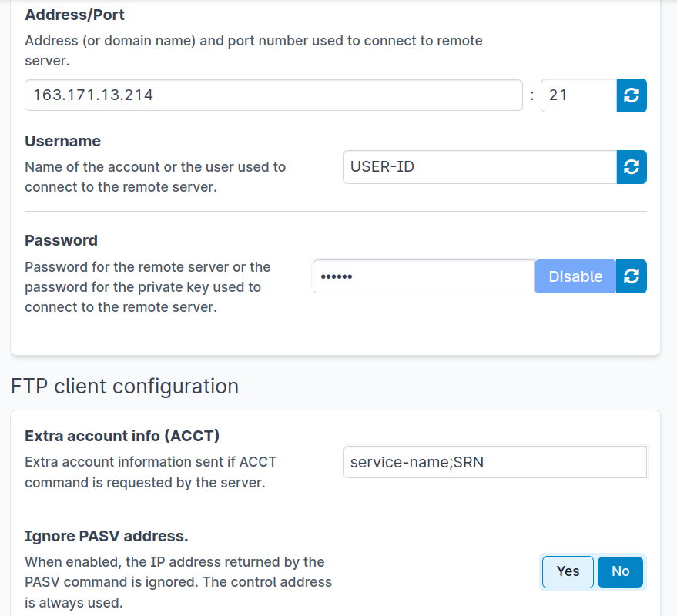Click the USER-ID username input

pyautogui.click(x=479, y=167)
